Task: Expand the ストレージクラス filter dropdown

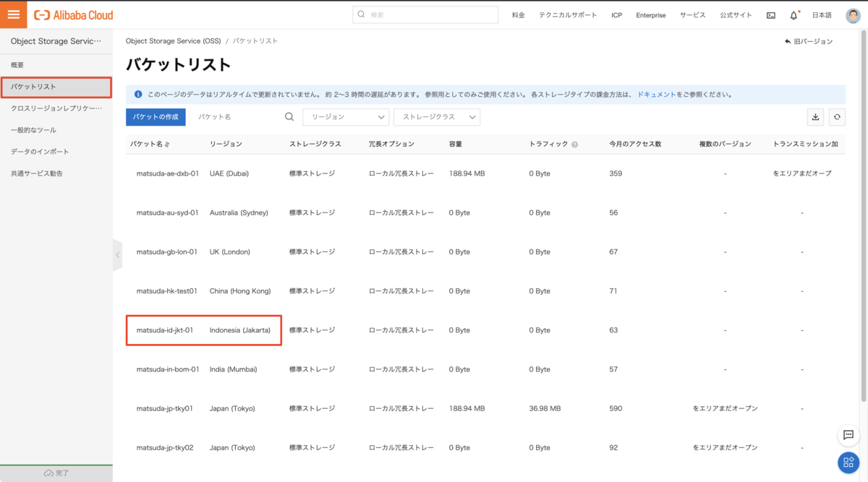Action: pos(437,117)
